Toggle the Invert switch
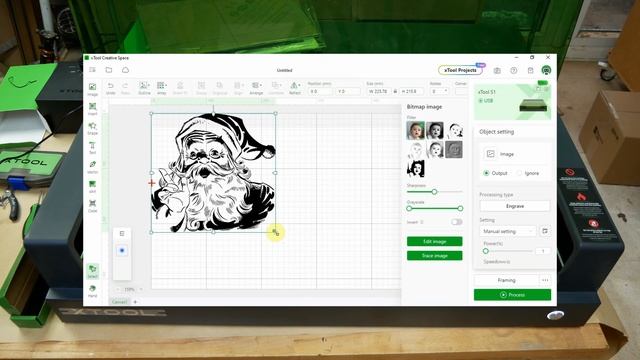Viewport: 640px width, 360px height. [457, 222]
